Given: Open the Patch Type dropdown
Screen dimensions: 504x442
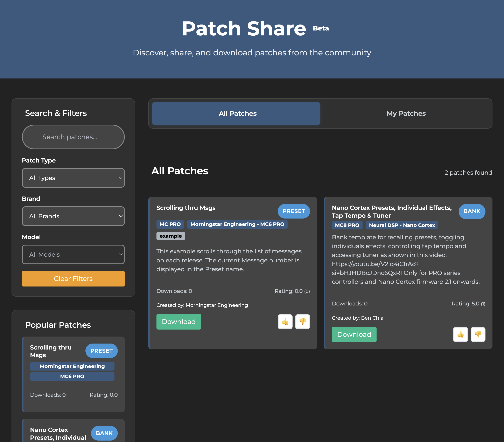Looking at the screenshot, I should (73, 178).
